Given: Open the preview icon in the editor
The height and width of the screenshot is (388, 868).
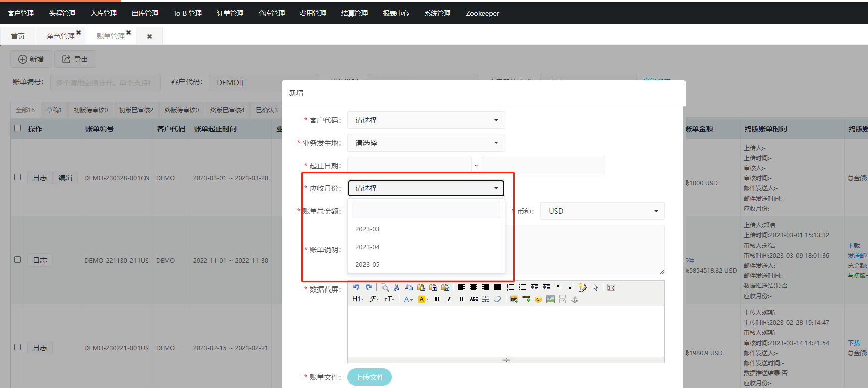Looking at the screenshot, I should (385, 287).
